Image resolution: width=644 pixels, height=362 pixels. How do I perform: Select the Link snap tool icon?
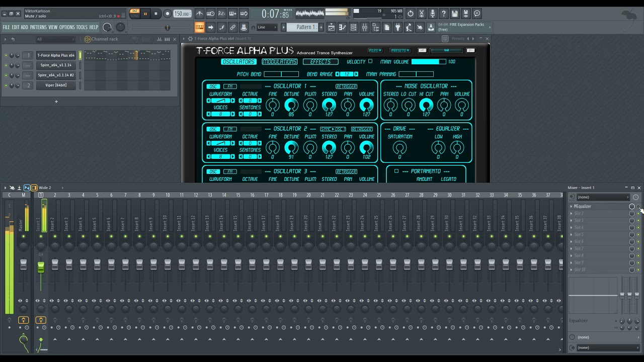232,27
